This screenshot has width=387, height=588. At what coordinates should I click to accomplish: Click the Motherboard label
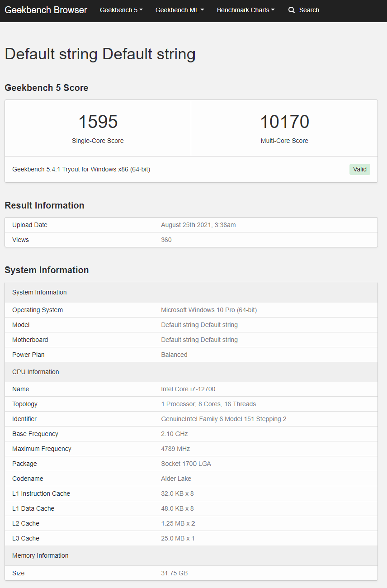[30, 340]
